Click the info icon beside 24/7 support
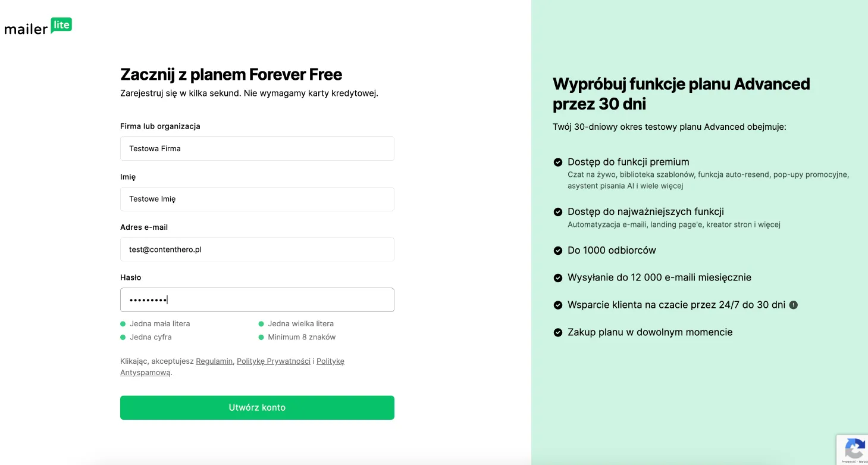This screenshot has height=465, width=868. tap(793, 305)
